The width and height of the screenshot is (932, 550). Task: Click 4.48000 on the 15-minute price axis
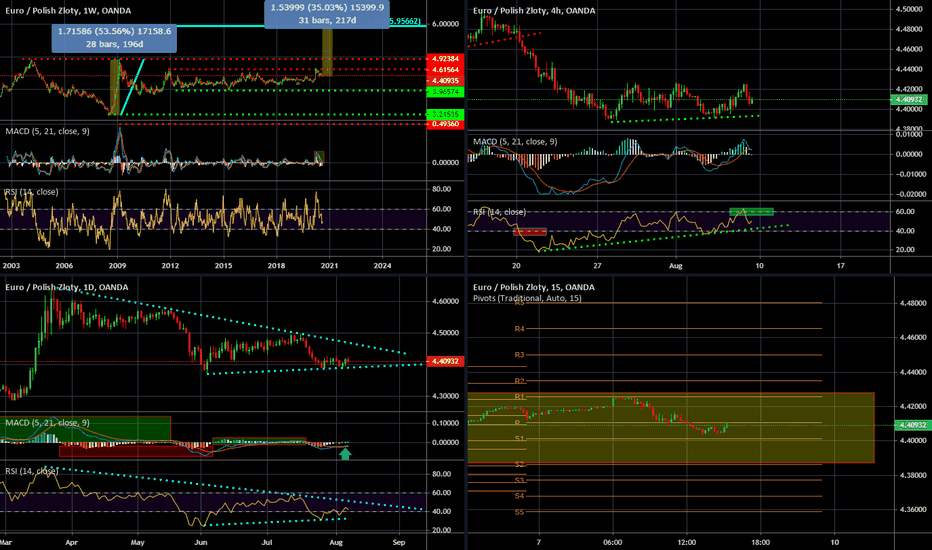[x=913, y=303]
